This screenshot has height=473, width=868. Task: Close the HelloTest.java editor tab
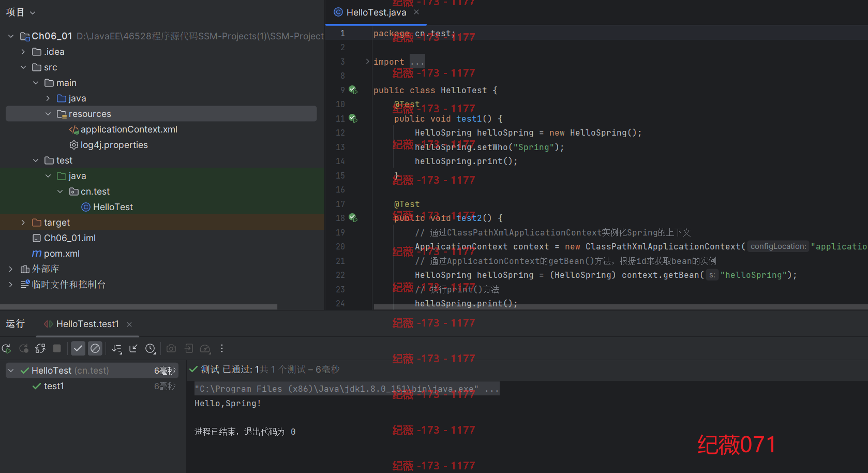pyautogui.click(x=416, y=12)
